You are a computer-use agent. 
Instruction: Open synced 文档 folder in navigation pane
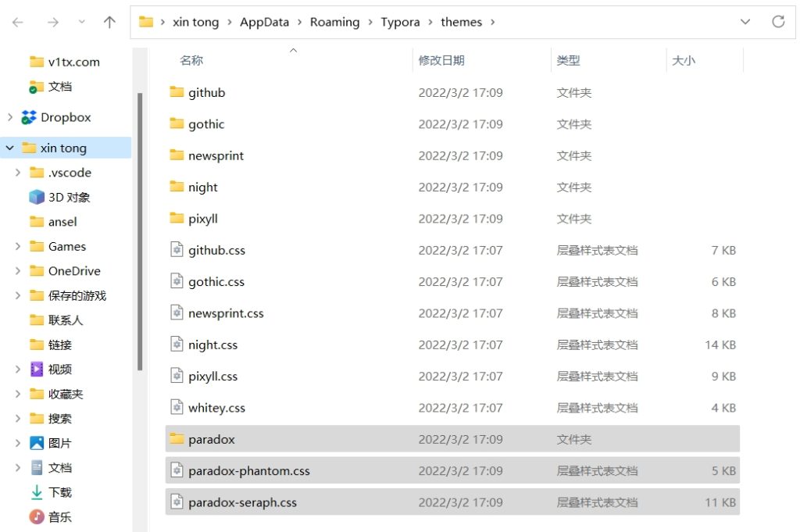point(59,87)
